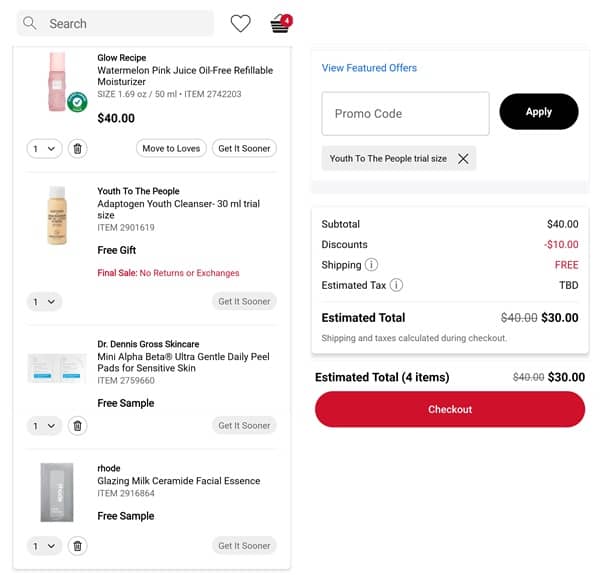Viewport: 600px width, 575px height.
Task: Remove the Dr. Dennis Gross sample
Action: (78, 426)
